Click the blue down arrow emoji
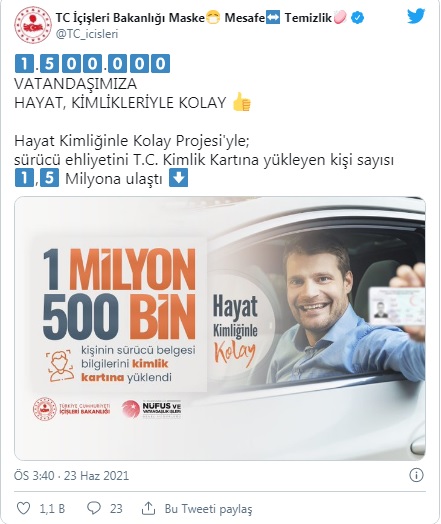 [x=178, y=178]
